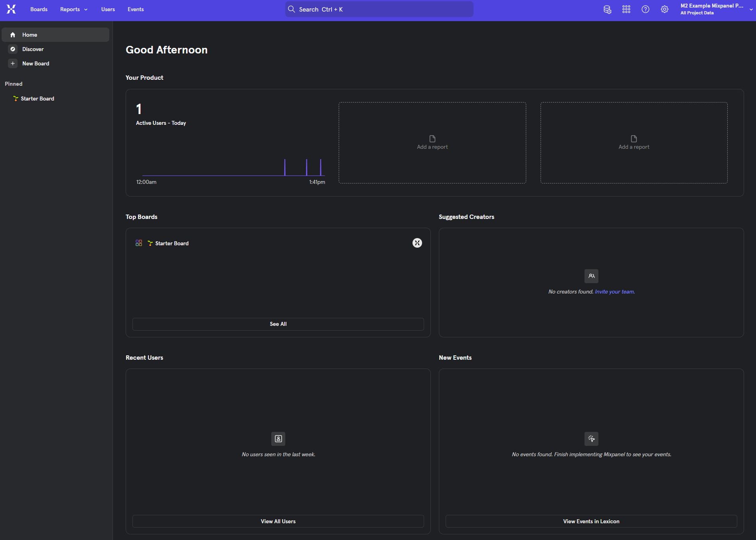Expand the M2 Example Mixpanel project switcher
The width and height of the screenshot is (756, 540).
716,9
